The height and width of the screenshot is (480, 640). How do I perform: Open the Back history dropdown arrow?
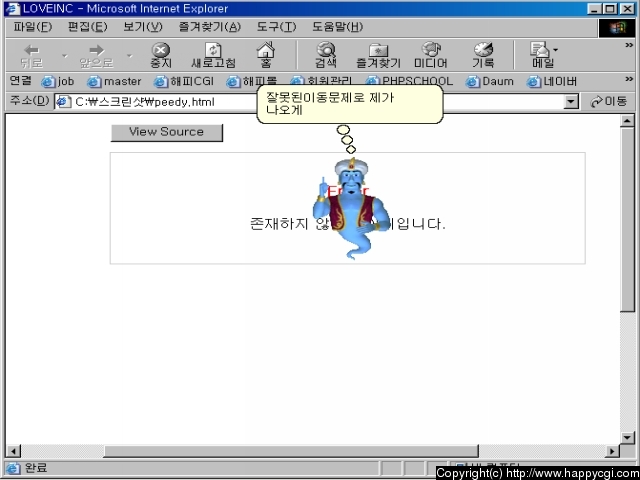64,55
